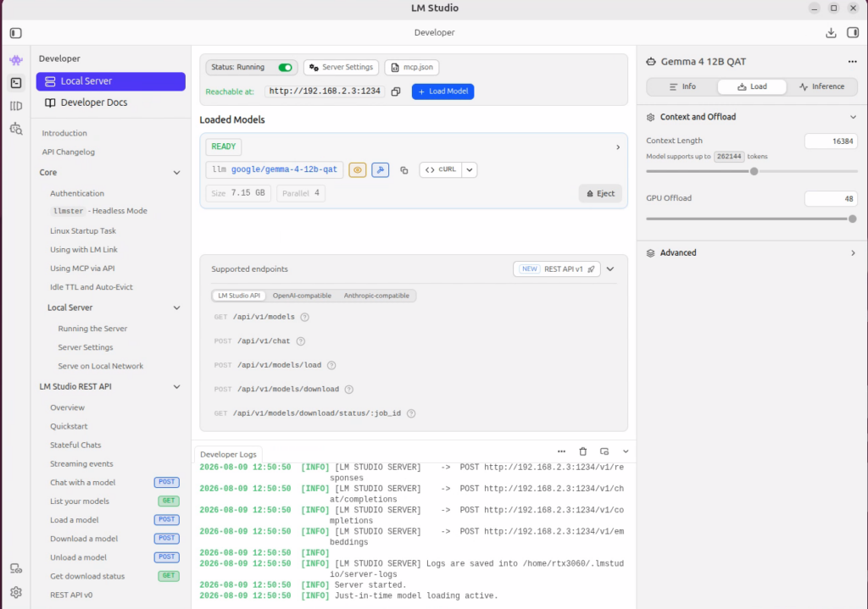Open the CURL snippet dropdown arrow

(470, 169)
